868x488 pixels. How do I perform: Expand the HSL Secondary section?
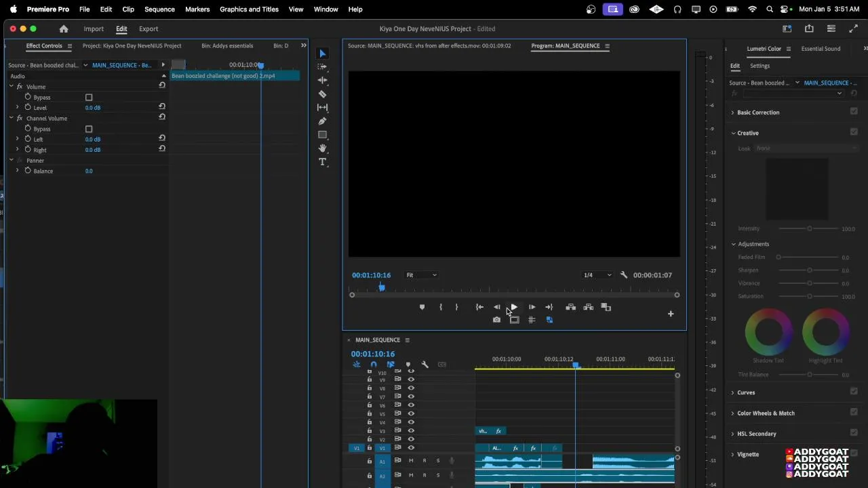[733, 434]
